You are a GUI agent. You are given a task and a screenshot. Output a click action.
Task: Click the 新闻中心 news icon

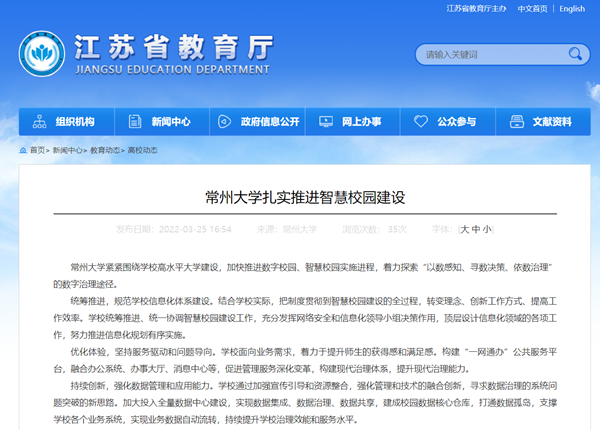[133, 122]
